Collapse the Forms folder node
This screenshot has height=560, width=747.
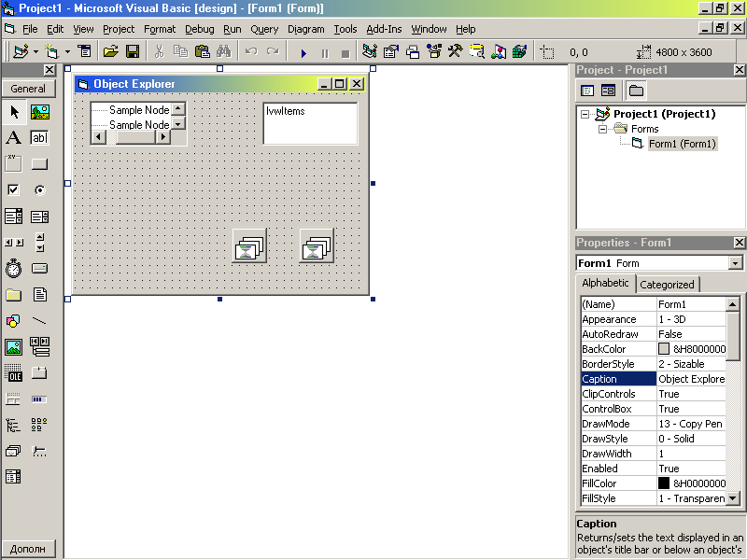point(602,129)
